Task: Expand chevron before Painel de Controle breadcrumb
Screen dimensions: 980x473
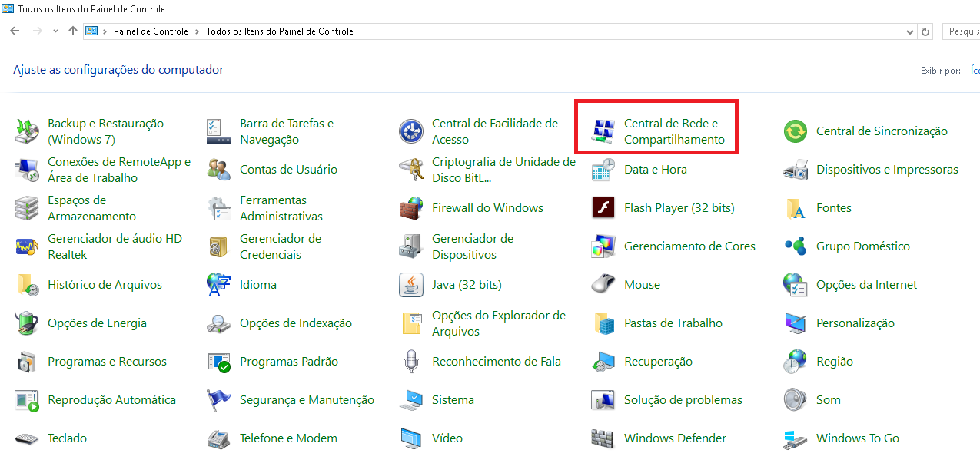Action: 105,31
